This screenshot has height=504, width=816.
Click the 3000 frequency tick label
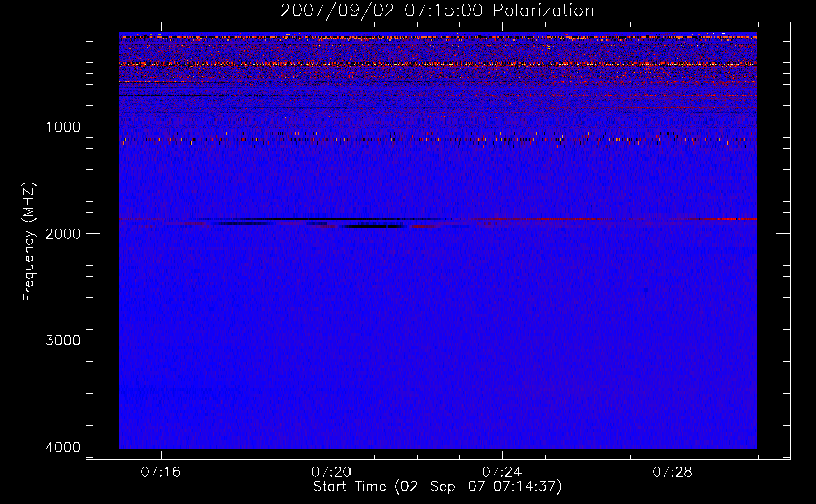point(64,340)
